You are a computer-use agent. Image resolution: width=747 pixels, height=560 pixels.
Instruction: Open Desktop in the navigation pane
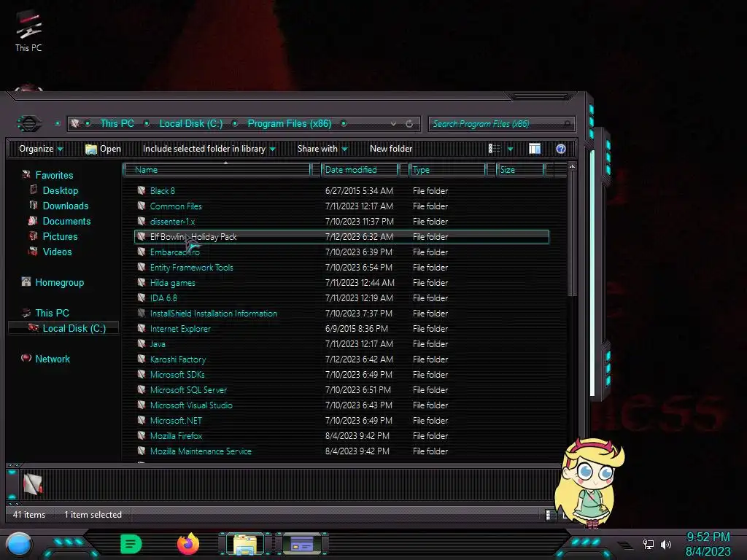click(x=60, y=190)
